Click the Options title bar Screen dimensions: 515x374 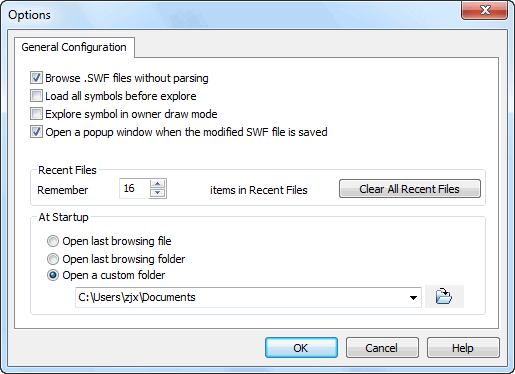(x=233, y=15)
